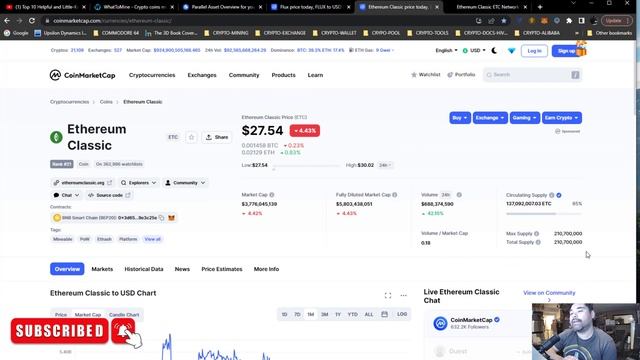
Task: Click circulating supply progress bar
Action: [544, 213]
